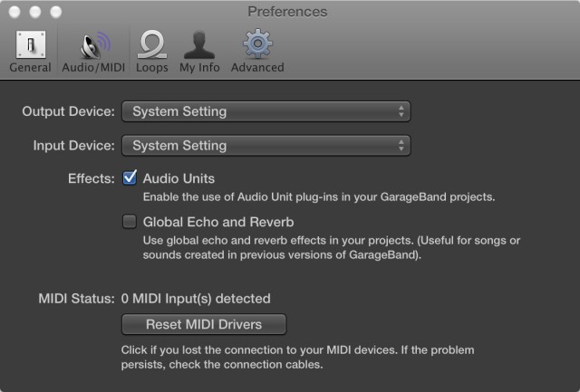Click the Audio Units label text
Viewport: 580px width, 392px height.
point(179,178)
